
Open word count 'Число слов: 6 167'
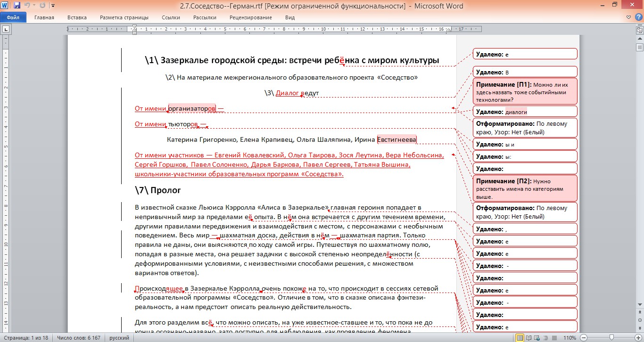tap(79, 338)
